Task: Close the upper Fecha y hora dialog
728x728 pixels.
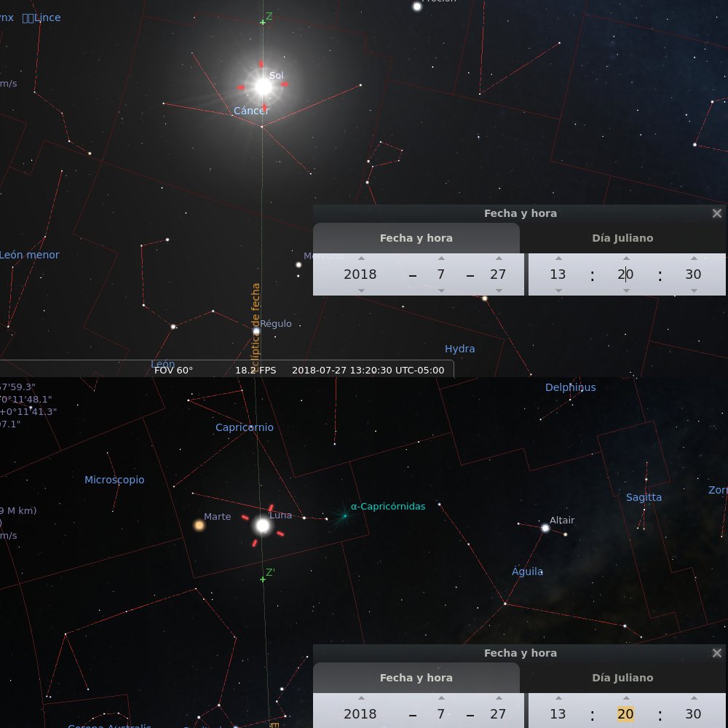Action: (717, 213)
